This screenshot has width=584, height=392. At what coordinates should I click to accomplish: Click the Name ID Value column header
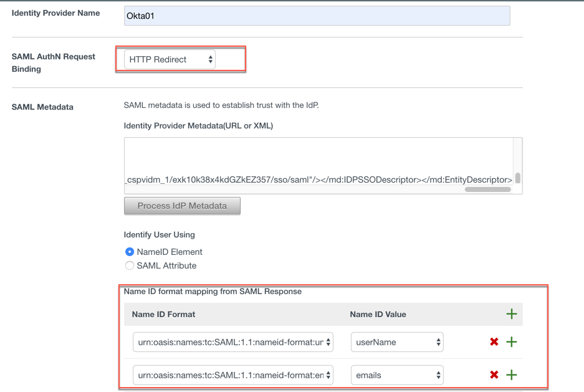tap(378, 315)
